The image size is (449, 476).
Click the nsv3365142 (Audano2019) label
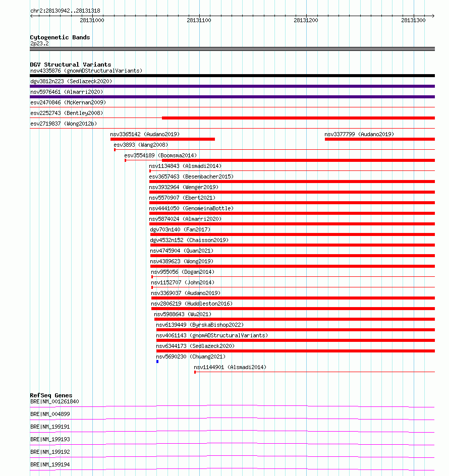145,134
